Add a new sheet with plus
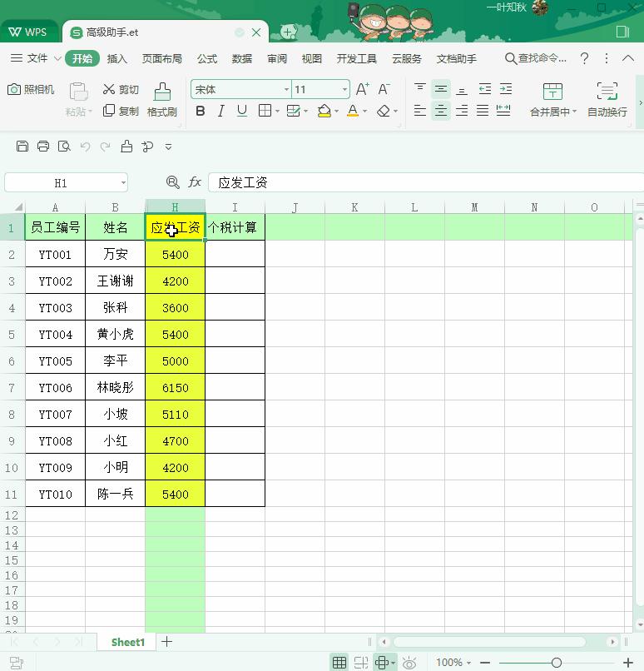The width and height of the screenshot is (644, 671). click(x=166, y=642)
